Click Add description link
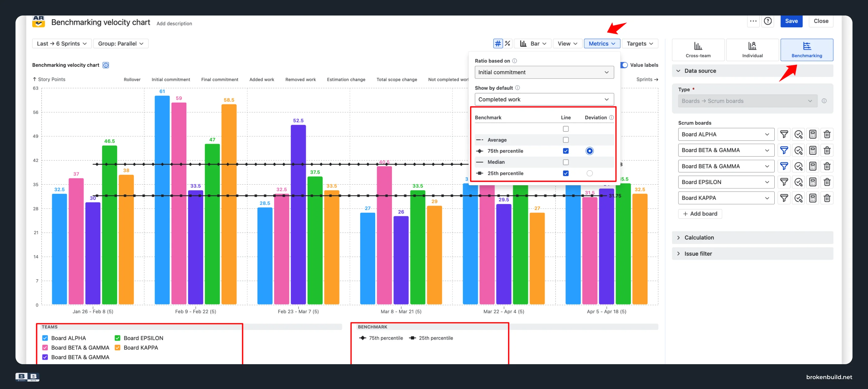 (x=174, y=24)
